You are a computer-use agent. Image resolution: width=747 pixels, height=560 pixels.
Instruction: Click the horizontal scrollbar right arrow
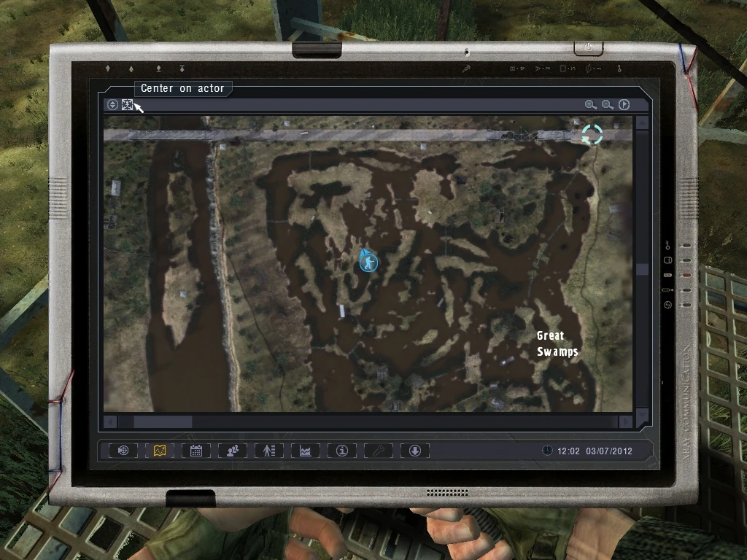625,422
